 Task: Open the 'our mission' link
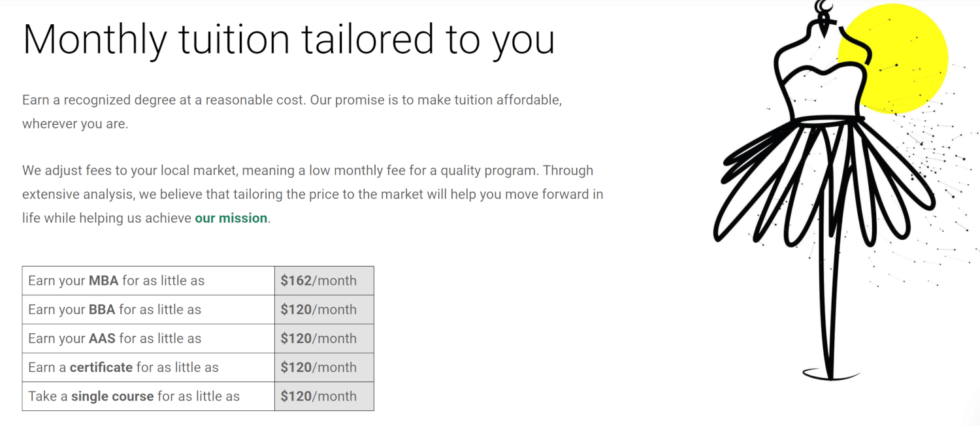[231, 218]
